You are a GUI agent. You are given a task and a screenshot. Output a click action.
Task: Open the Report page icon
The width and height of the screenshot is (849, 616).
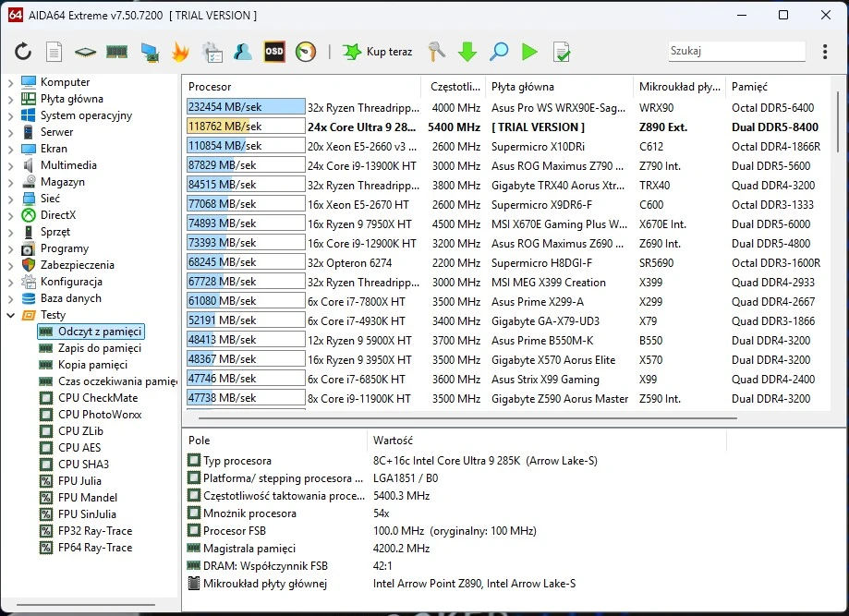click(55, 52)
